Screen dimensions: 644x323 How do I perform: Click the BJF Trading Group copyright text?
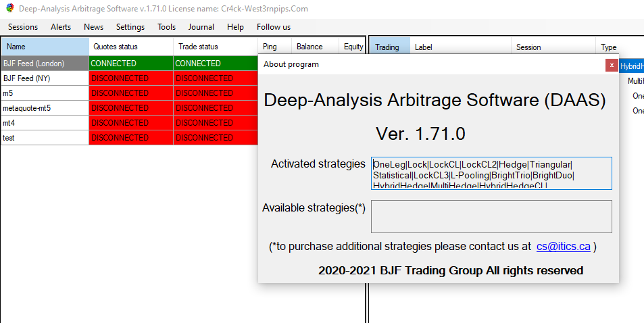tap(451, 270)
